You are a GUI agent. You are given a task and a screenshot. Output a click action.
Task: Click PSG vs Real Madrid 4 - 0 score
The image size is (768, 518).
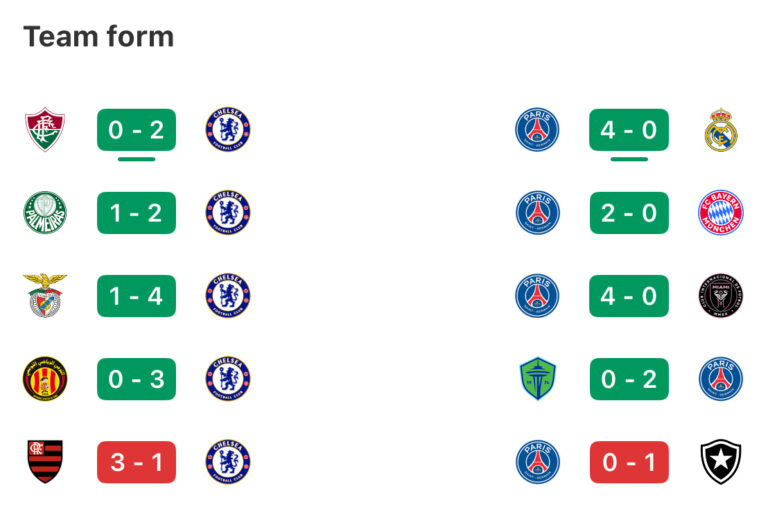629,130
